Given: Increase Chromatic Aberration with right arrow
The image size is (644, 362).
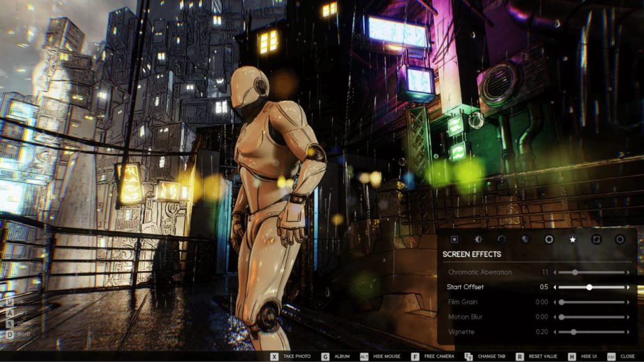Looking at the screenshot, I should pyautogui.click(x=628, y=272).
